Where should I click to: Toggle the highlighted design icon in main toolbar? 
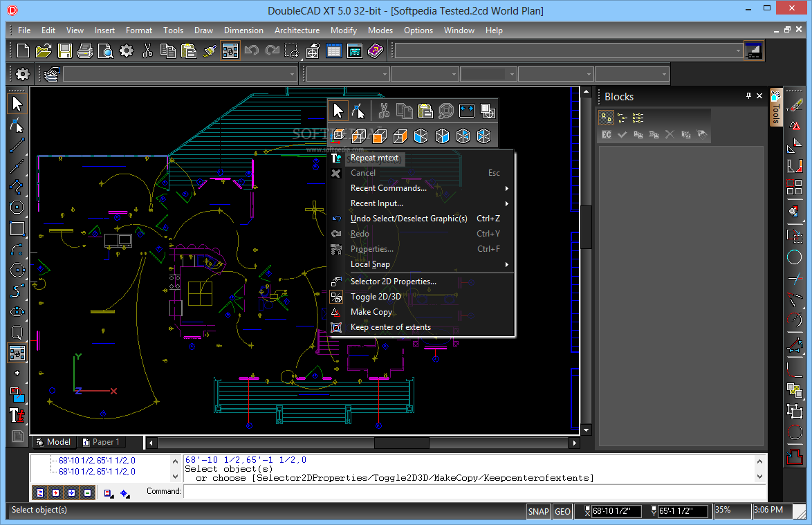[230, 50]
